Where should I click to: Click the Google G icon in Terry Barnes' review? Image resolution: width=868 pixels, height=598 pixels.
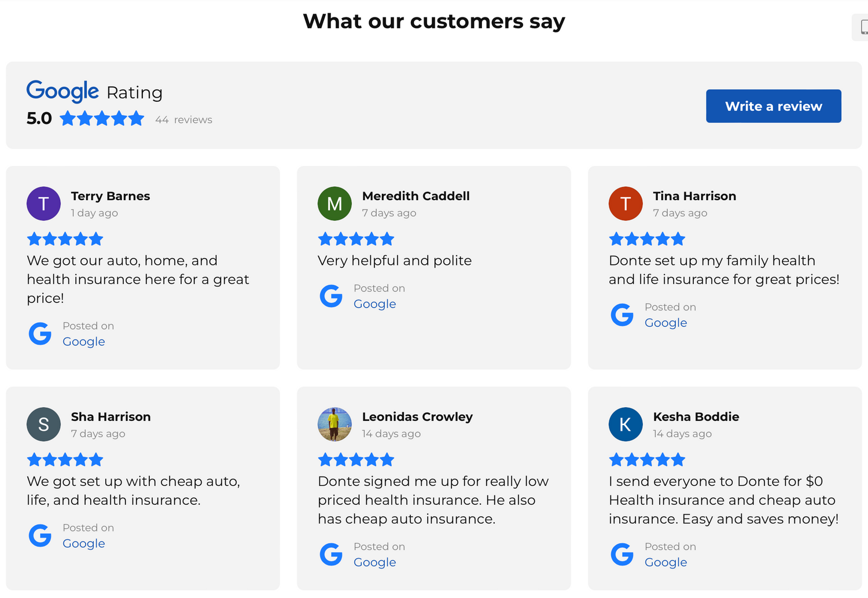click(x=40, y=334)
